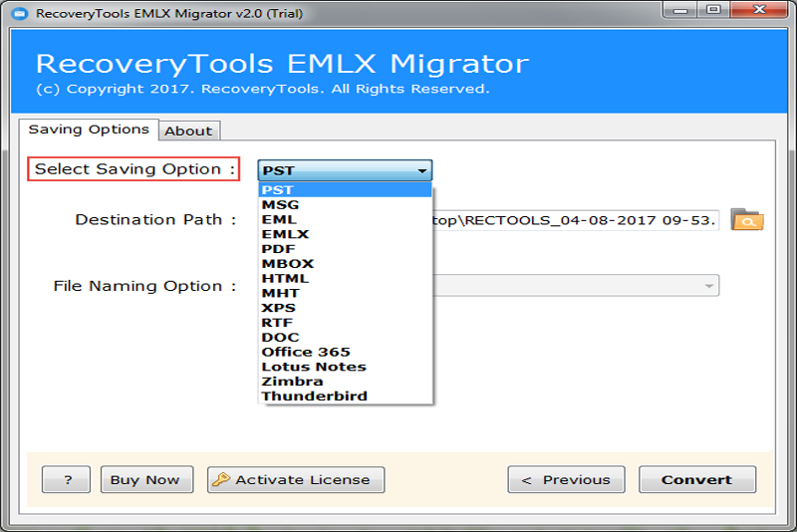
Task: Choose Office 365 as saving option
Action: click(345, 352)
